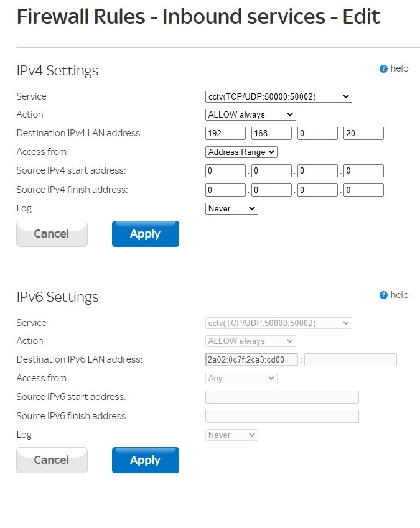
Task: Click first octet of Source IPv4 start address
Action: tap(225, 171)
